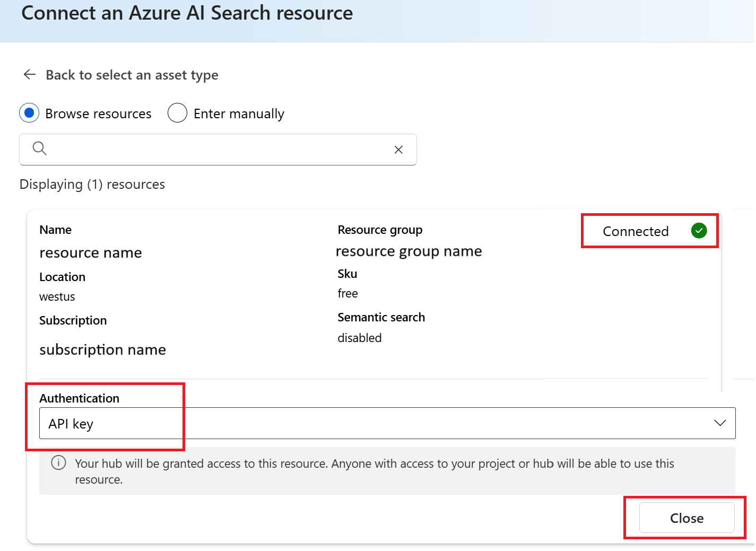This screenshot has width=756, height=551.
Task: Open the Authentication dropdown showing API key
Action: (x=371, y=423)
